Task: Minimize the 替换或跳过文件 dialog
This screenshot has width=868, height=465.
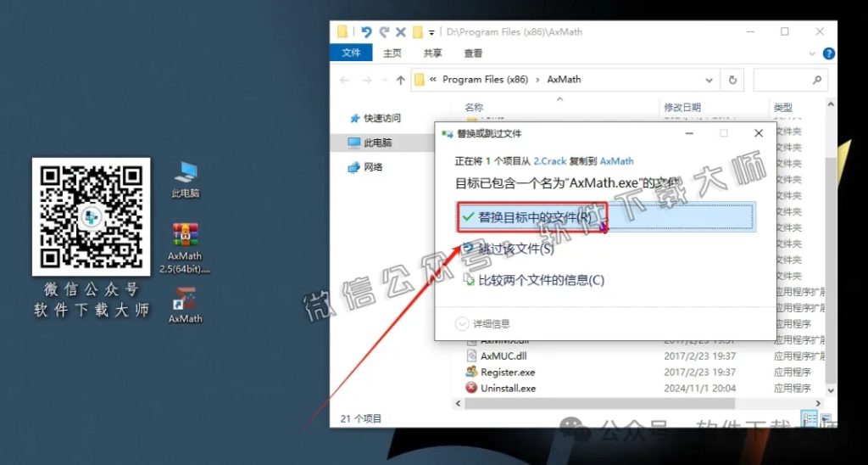Action: point(689,133)
